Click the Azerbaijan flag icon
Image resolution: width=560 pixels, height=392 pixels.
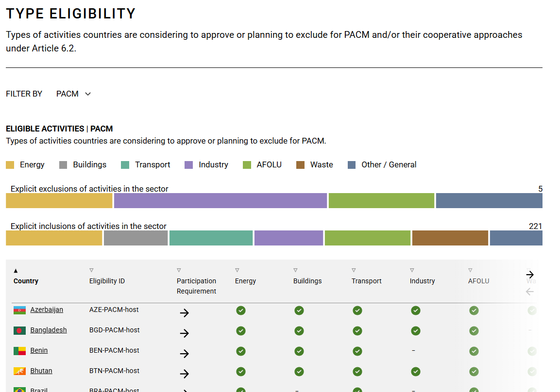pyautogui.click(x=19, y=310)
